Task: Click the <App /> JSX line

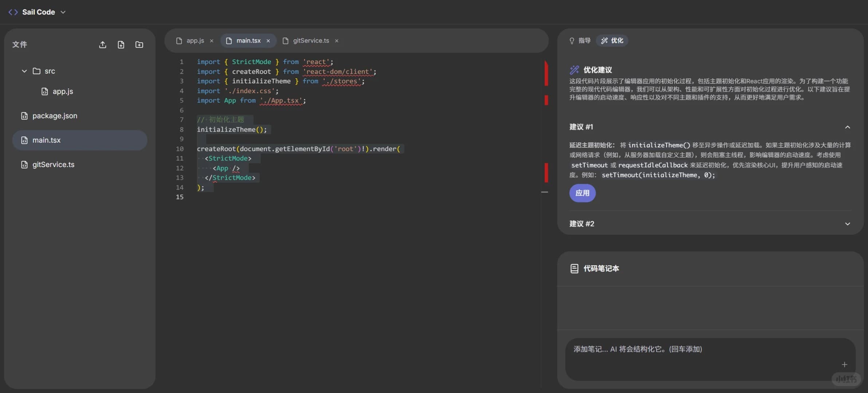Action: (x=226, y=168)
